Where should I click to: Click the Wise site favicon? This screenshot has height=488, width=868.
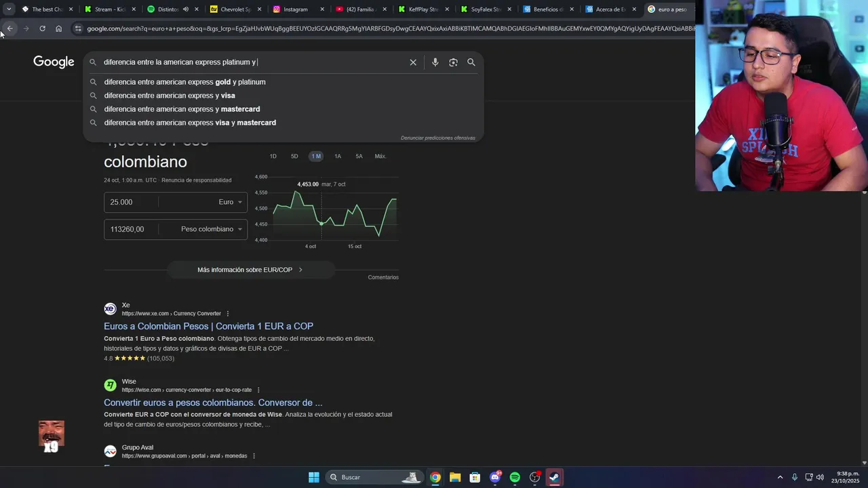point(110,386)
